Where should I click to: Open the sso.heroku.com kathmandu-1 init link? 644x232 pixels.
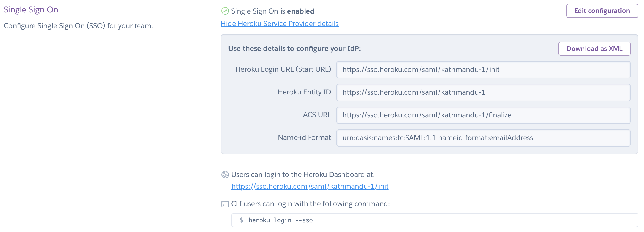pyautogui.click(x=310, y=187)
